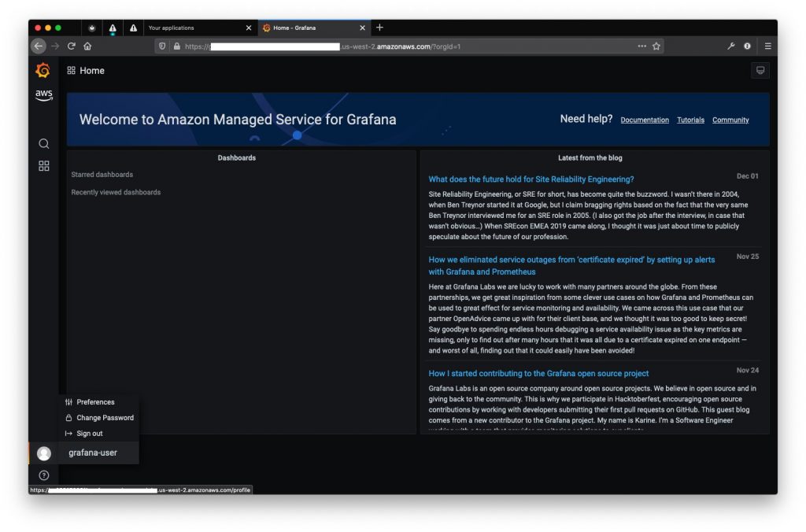806x532 pixels.
Task: Open contributing to Grafana open source post
Action: tap(538, 374)
